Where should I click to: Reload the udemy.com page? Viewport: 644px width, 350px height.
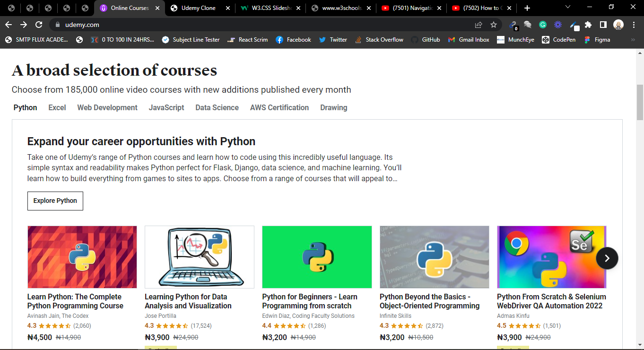[x=39, y=24]
